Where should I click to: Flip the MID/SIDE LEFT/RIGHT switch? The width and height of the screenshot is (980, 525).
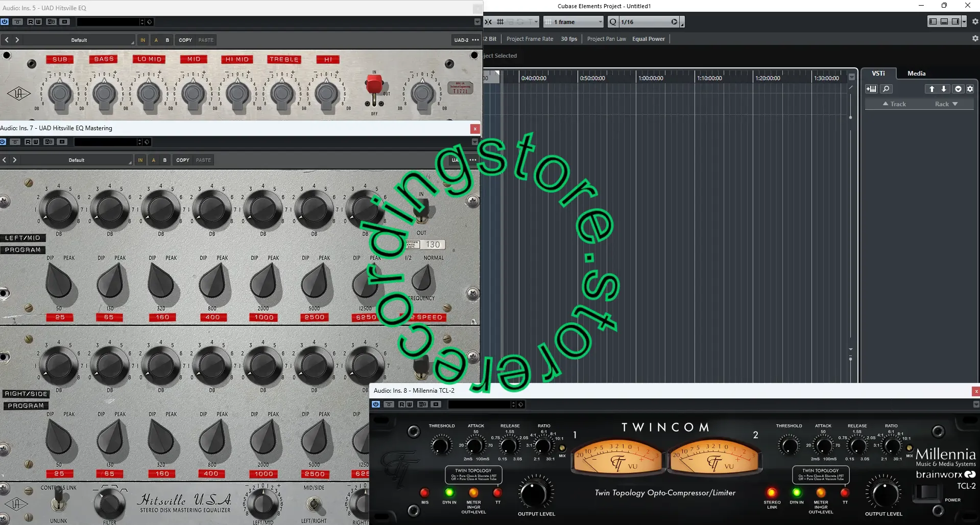coord(314,504)
